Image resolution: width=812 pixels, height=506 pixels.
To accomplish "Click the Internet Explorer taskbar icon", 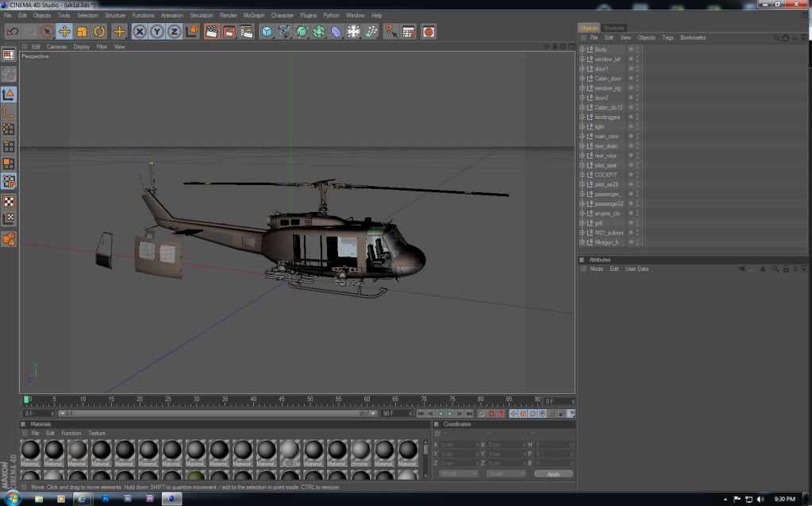I will pos(83,499).
